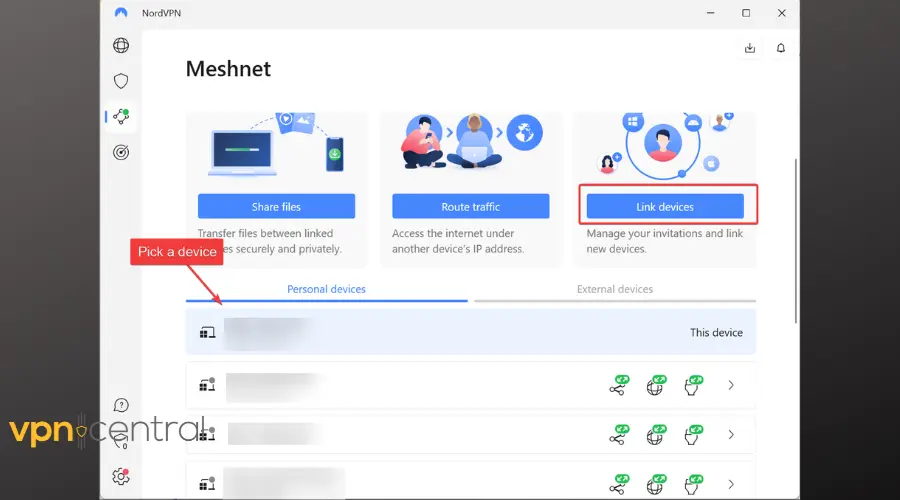Click the device icon of This device row
Image resolution: width=900 pixels, height=500 pixels.
[x=207, y=332]
